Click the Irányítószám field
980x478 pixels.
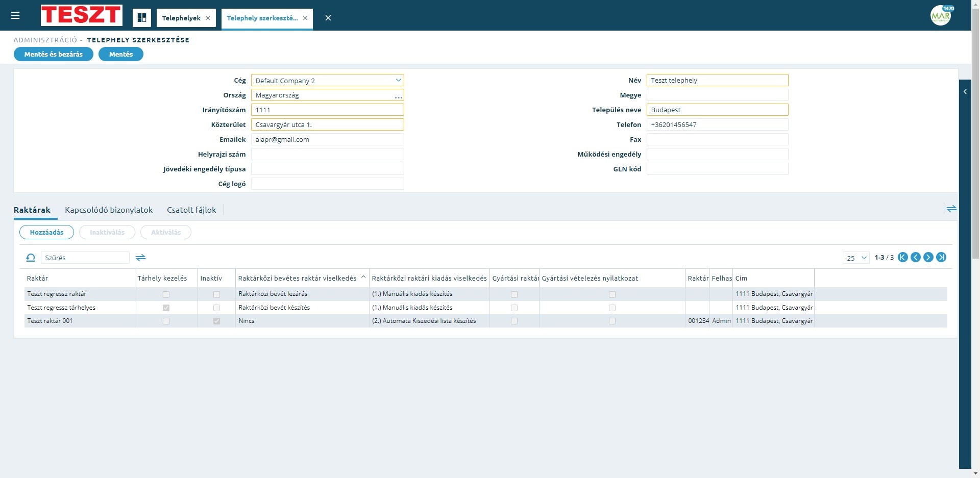coord(327,110)
